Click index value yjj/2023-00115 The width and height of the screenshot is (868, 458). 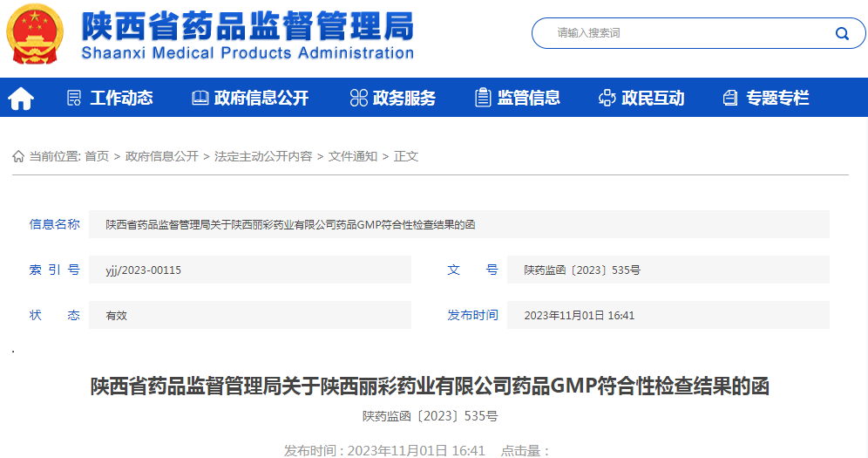pyautogui.click(x=144, y=270)
